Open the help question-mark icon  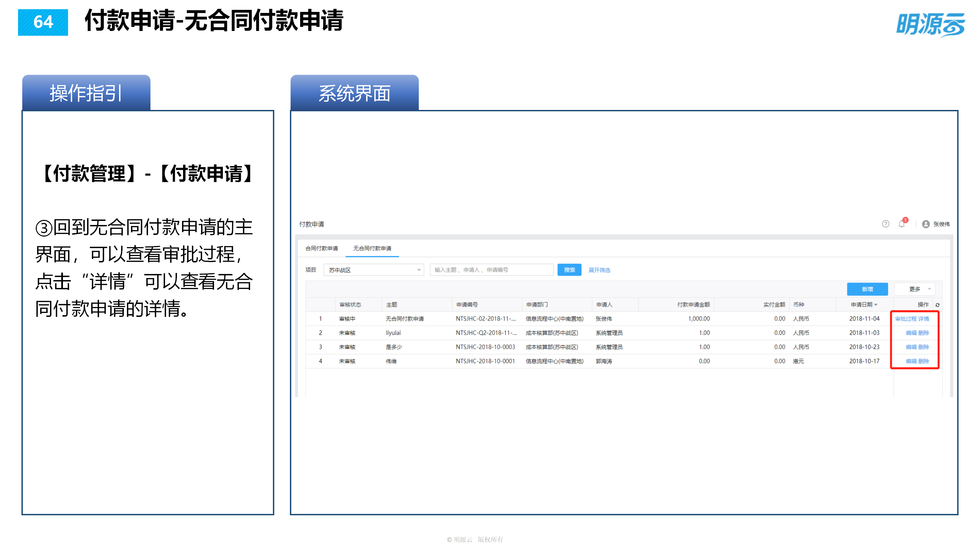[x=885, y=224]
